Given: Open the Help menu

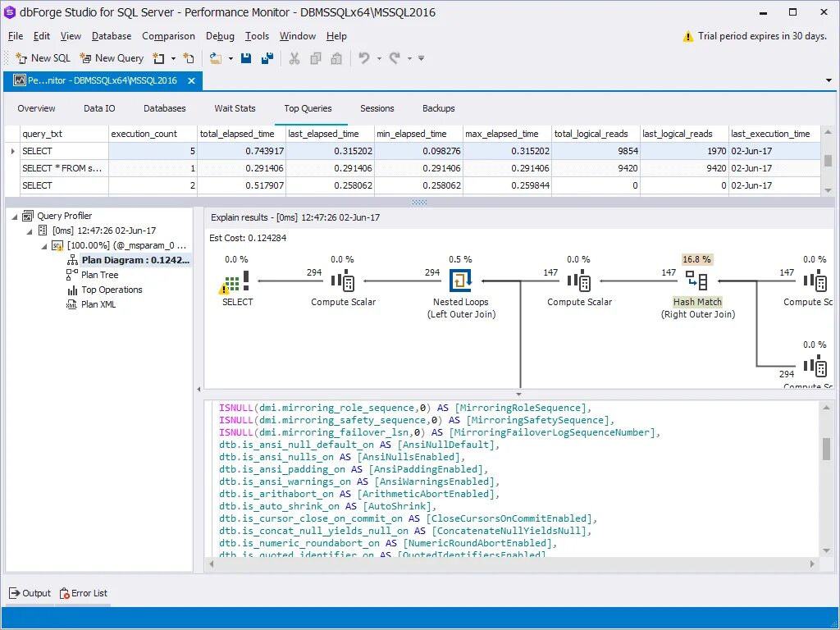Looking at the screenshot, I should pyautogui.click(x=336, y=36).
